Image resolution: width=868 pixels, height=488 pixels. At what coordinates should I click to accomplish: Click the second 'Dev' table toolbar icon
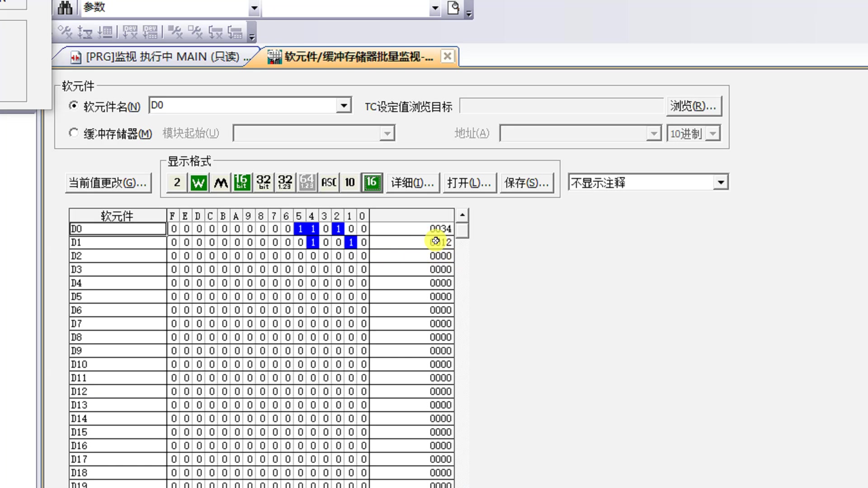(x=150, y=32)
